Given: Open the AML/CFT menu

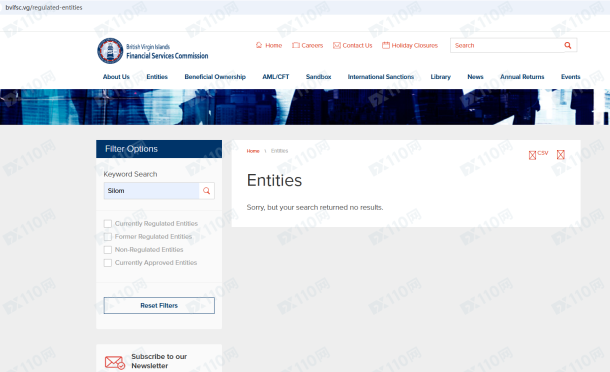Looking at the screenshot, I should (276, 77).
